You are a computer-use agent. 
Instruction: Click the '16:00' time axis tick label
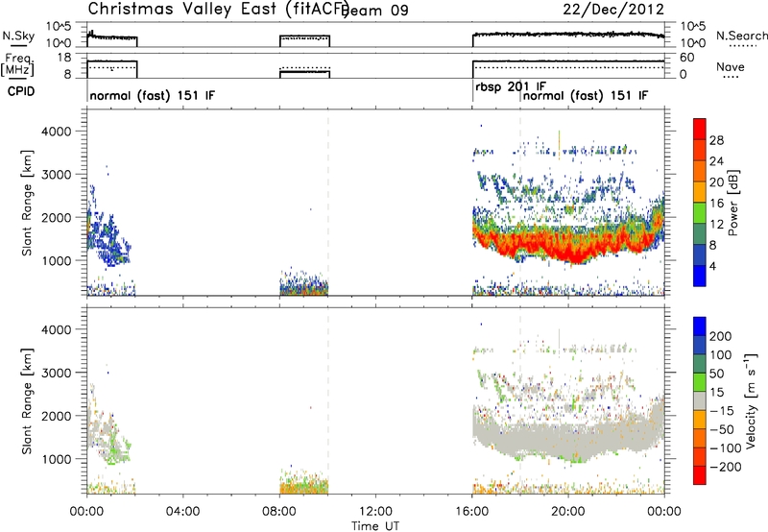point(471,512)
